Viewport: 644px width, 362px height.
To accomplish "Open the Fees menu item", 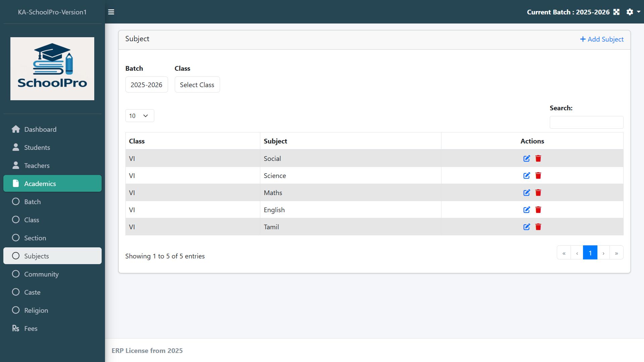I will point(31,328).
